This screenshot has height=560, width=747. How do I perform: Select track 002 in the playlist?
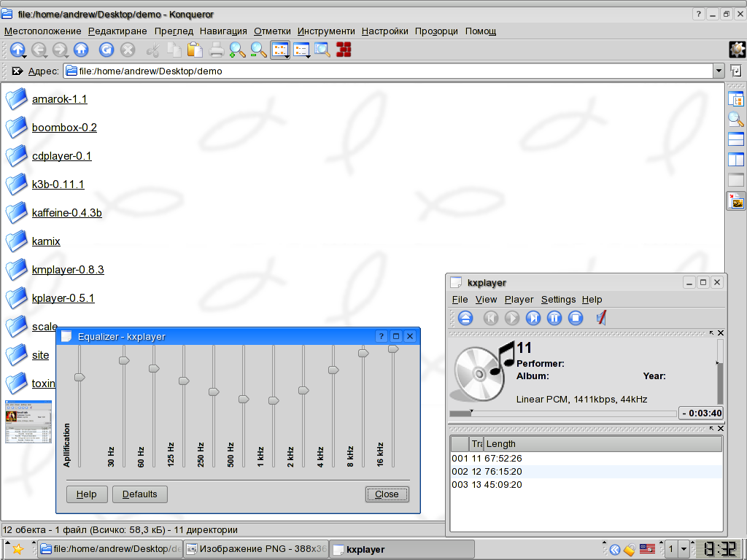click(x=511, y=471)
